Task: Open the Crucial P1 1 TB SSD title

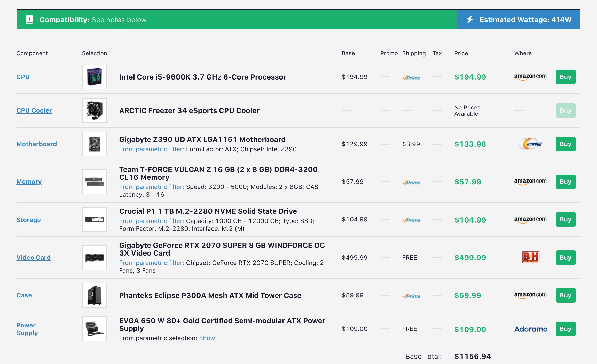Action: click(x=208, y=211)
